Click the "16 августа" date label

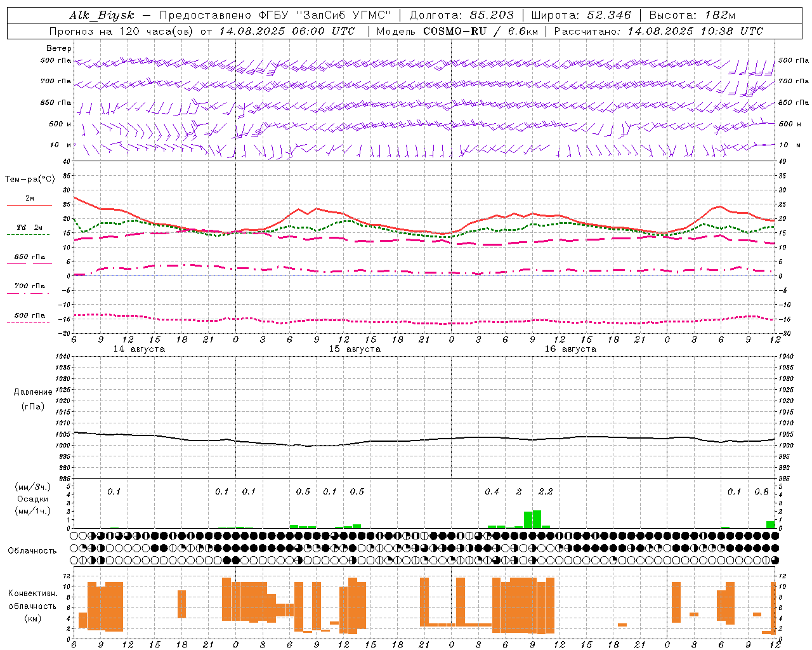click(570, 349)
